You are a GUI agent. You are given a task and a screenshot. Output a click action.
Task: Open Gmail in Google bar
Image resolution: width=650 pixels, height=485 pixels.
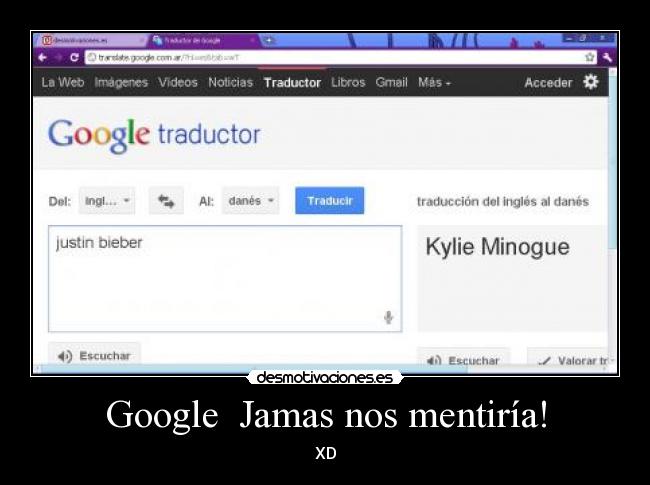click(392, 82)
